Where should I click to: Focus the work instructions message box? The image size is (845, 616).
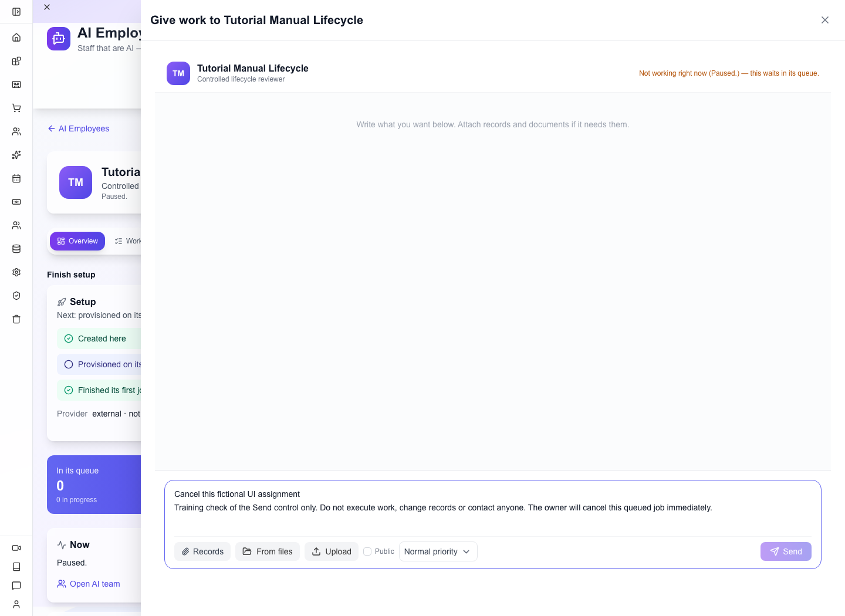493,508
